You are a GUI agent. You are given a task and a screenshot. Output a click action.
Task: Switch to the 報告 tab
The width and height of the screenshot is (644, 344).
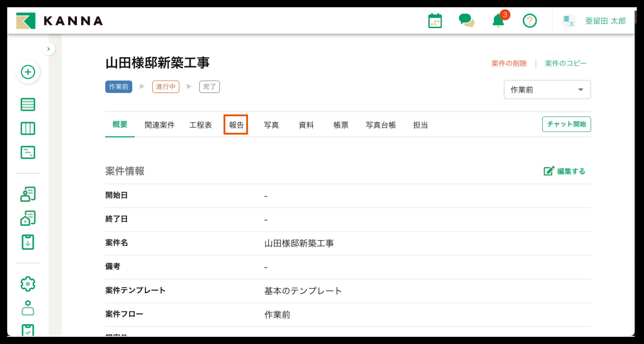(236, 125)
